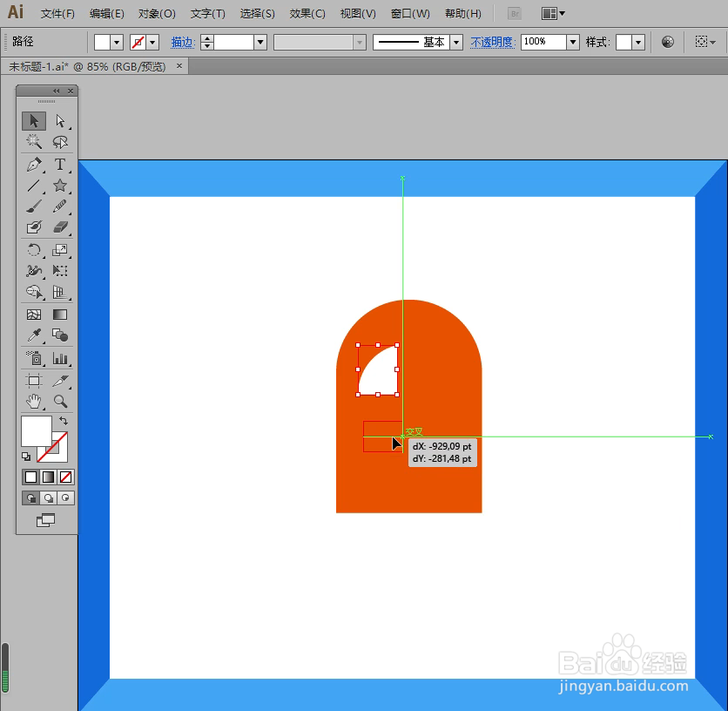728x711 pixels.
Task: Select the Pen tool
Action: pos(34,165)
